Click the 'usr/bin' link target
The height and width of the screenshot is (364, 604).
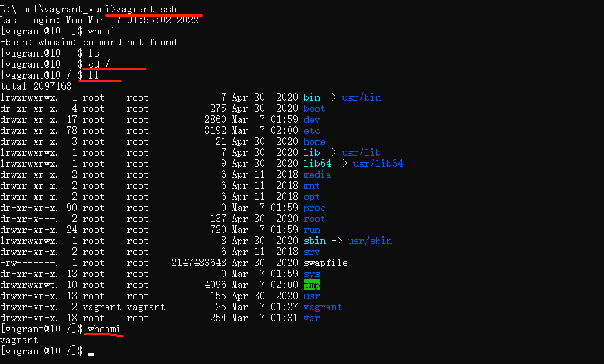click(362, 97)
